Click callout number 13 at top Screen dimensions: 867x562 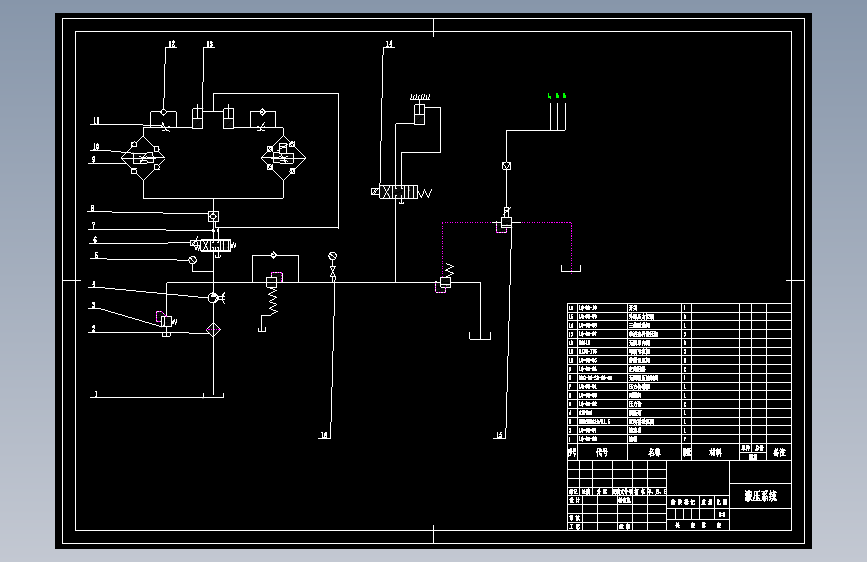(210, 44)
